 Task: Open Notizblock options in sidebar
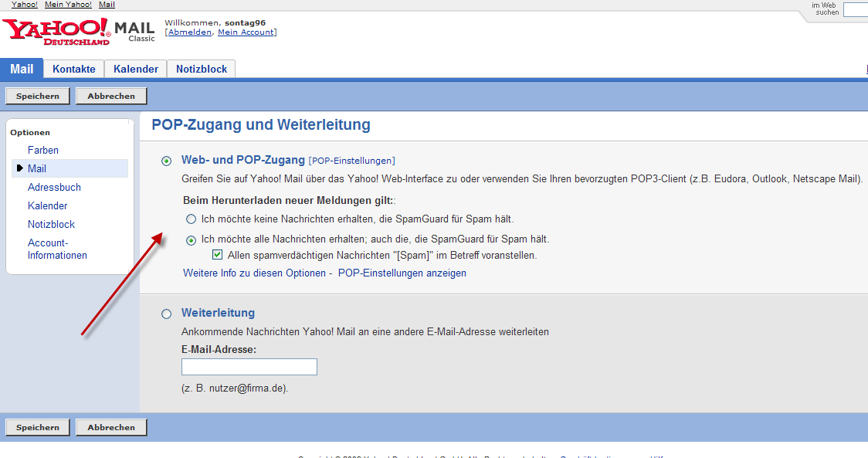point(52,224)
